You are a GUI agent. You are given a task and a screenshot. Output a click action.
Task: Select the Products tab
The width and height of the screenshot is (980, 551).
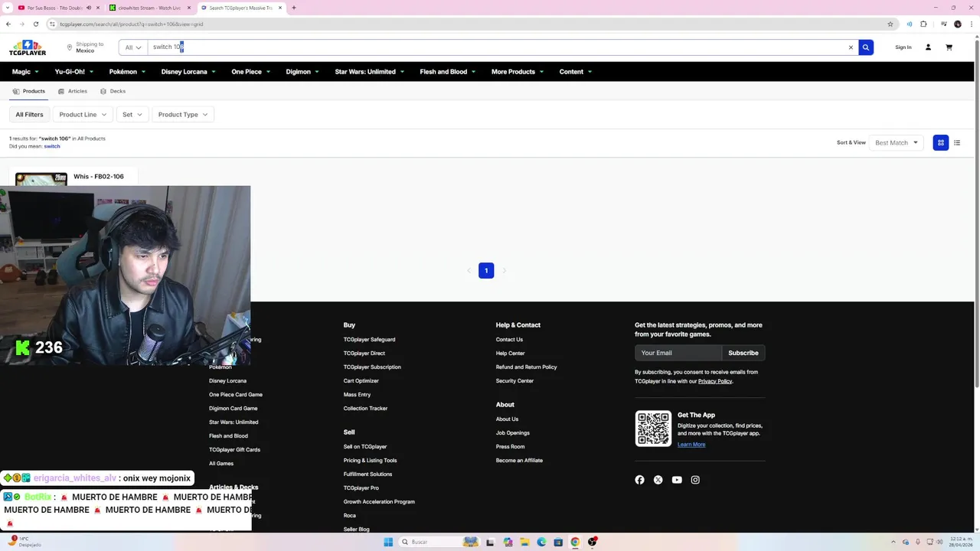28,91
